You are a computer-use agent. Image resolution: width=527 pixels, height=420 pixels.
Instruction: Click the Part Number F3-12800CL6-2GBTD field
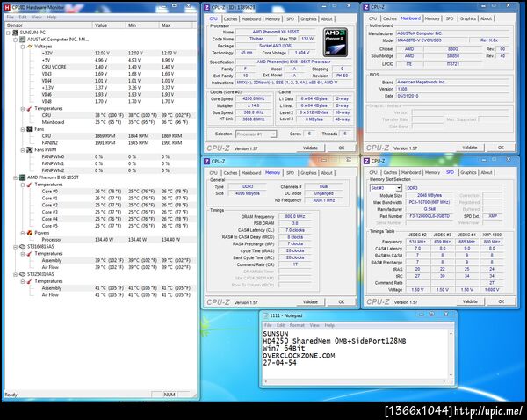tap(430, 216)
